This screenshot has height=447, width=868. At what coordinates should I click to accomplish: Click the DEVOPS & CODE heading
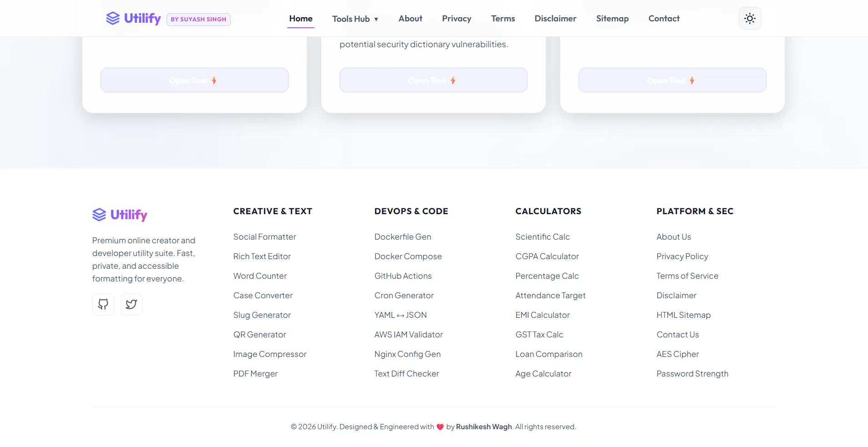coord(411,211)
